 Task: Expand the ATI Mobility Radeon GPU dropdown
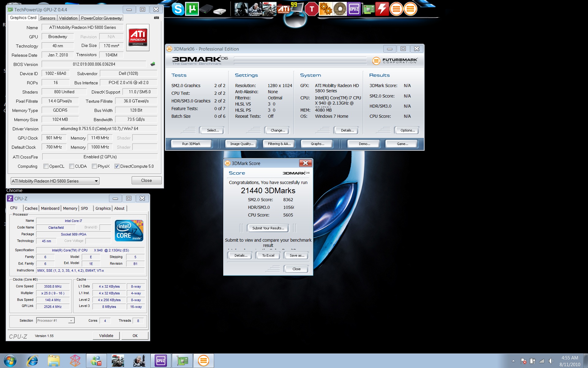tap(96, 181)
